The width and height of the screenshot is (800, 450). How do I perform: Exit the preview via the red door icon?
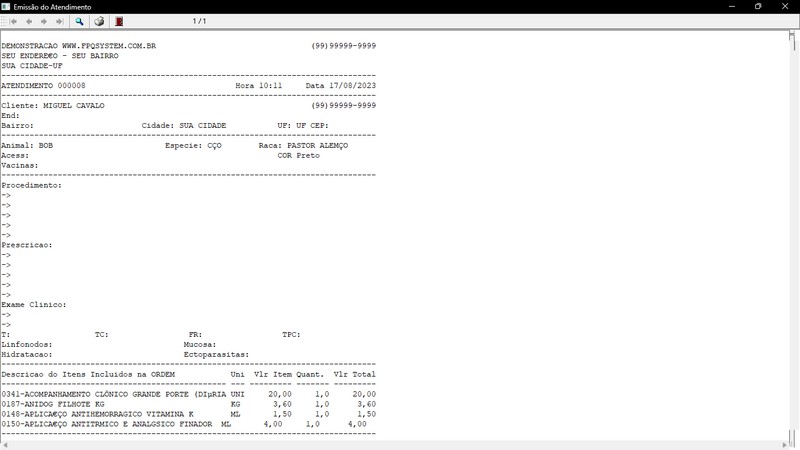click(119, 21)
